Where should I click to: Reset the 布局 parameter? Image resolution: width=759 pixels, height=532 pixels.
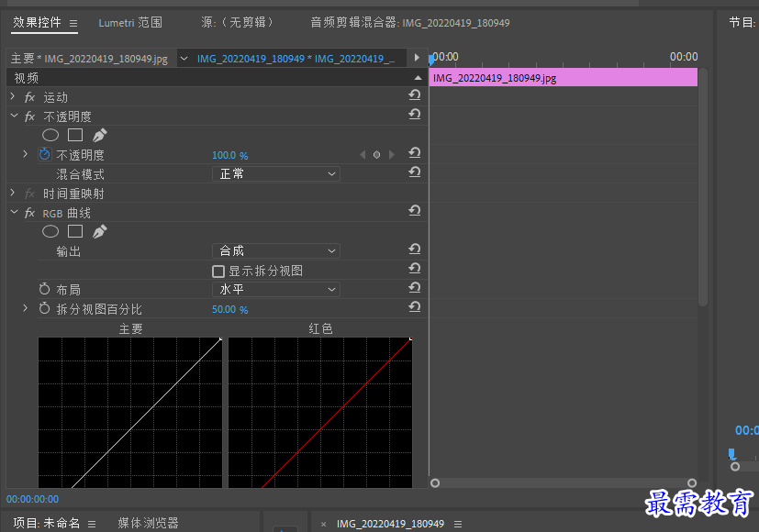414,288
